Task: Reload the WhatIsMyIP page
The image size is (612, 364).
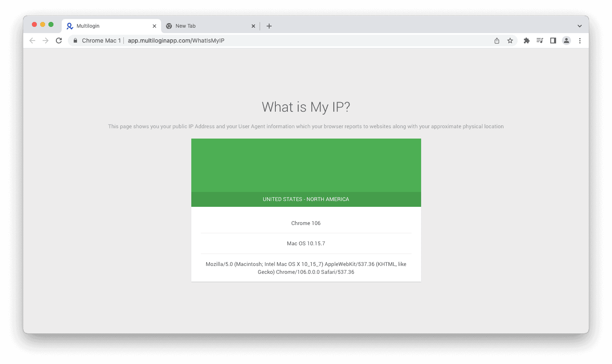Action: 59,41
